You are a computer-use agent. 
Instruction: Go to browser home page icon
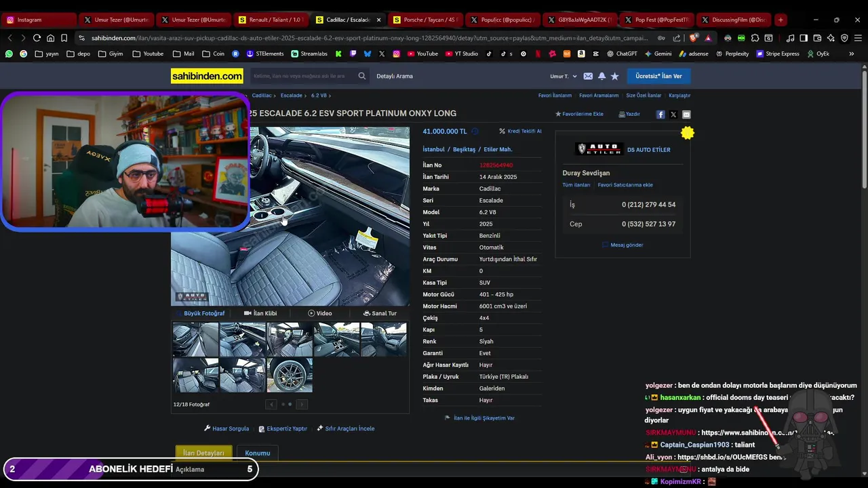(x=50, y=38)
